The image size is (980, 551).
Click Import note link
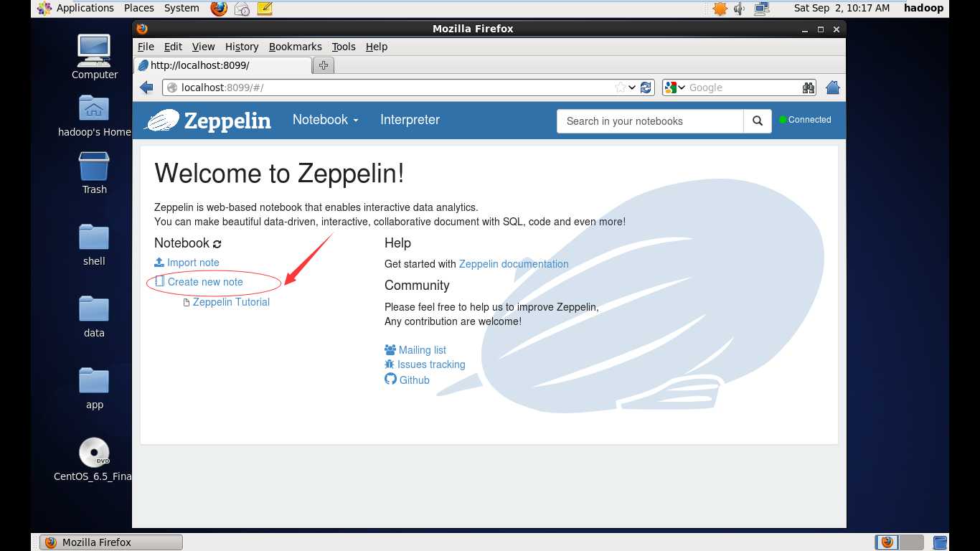(x=193, y=263)
